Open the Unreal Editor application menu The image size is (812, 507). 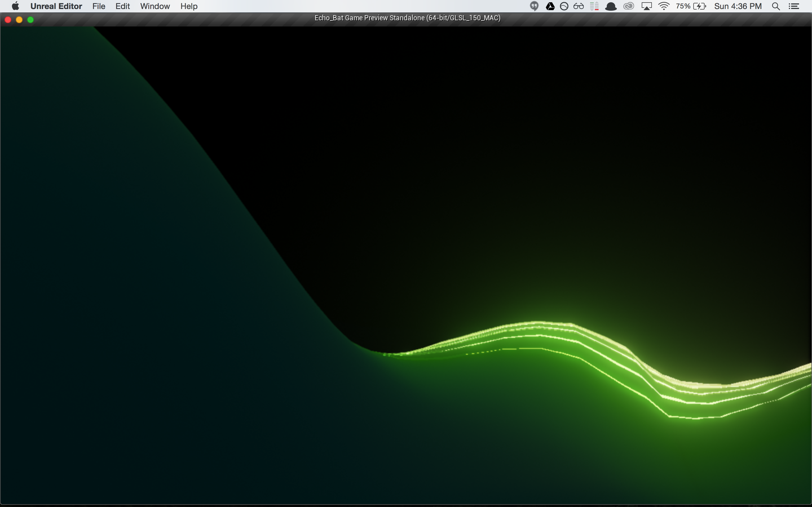(56, 6)
